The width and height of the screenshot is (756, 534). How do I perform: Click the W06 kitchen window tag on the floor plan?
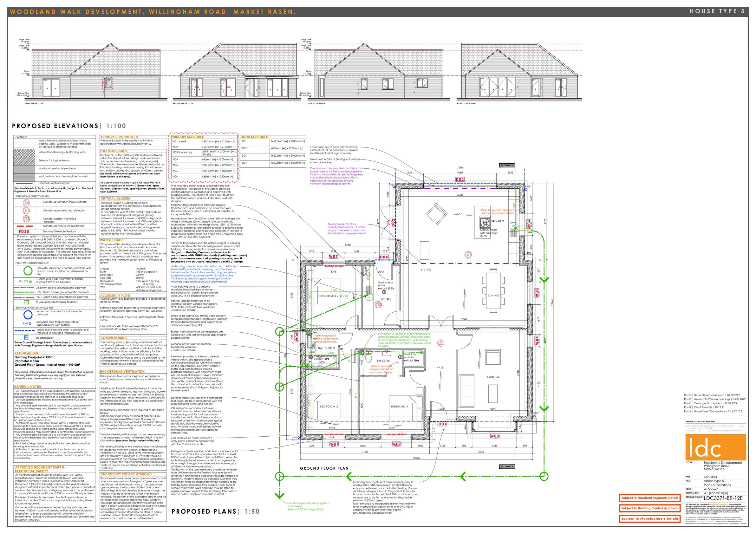click(529, 224)
